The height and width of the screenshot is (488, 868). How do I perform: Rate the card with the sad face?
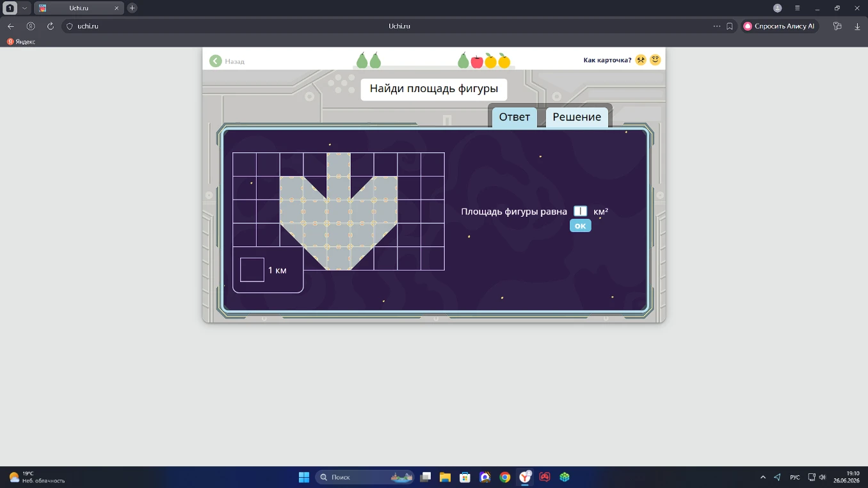641,60
